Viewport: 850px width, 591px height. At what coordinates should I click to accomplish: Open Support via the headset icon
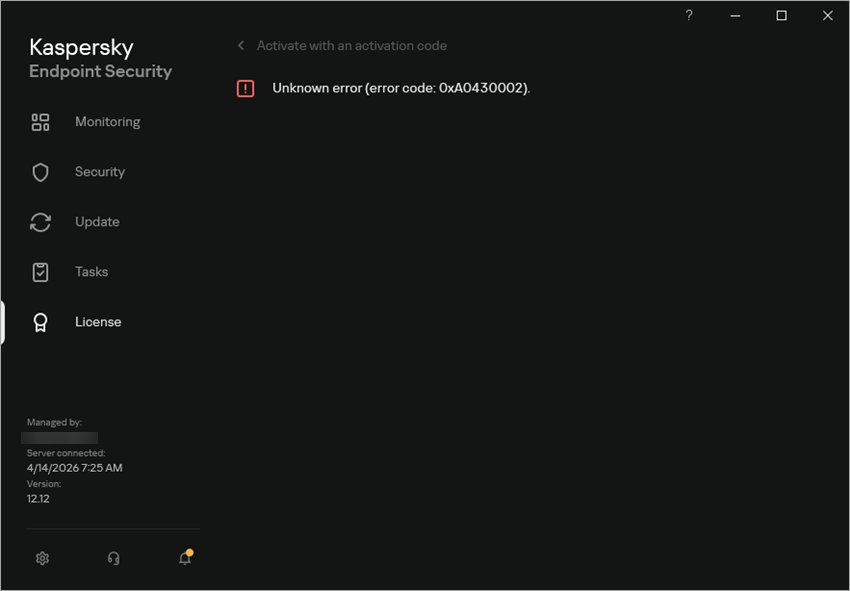pyautogui.click(x=113, y=558)
